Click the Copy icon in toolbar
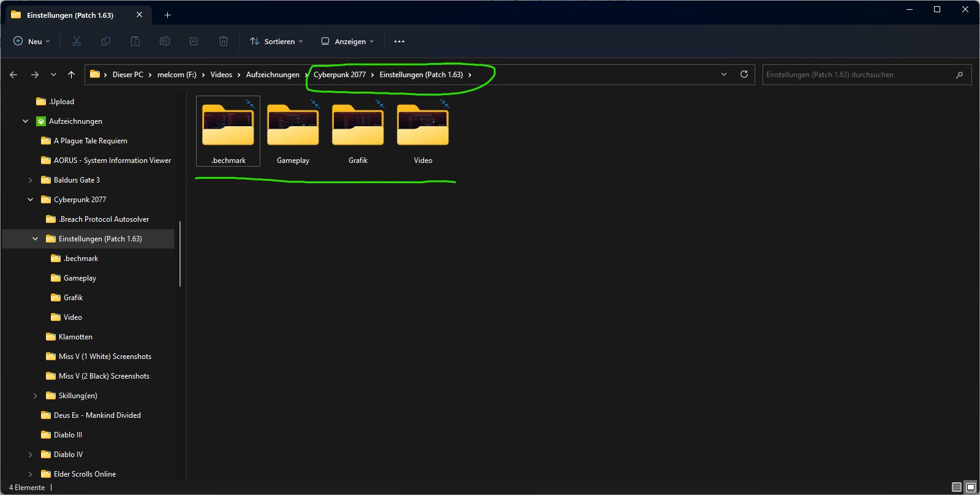 [106, 41]
